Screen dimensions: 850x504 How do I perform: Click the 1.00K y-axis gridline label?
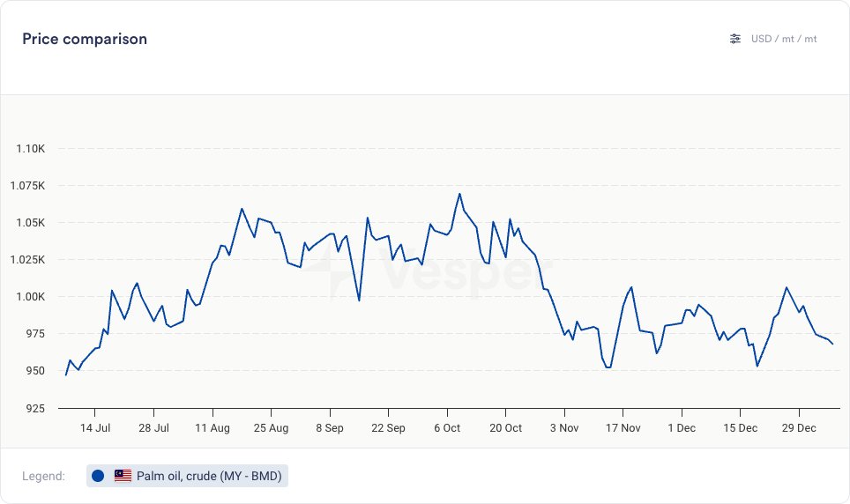[x=31, y=296]
